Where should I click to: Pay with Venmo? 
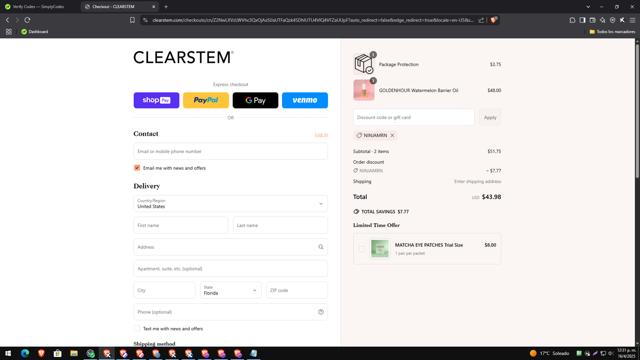(x=305, y=100)
